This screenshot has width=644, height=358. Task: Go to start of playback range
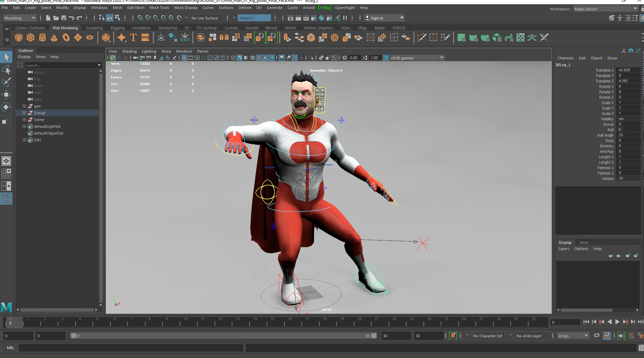(x=586, y=322)
